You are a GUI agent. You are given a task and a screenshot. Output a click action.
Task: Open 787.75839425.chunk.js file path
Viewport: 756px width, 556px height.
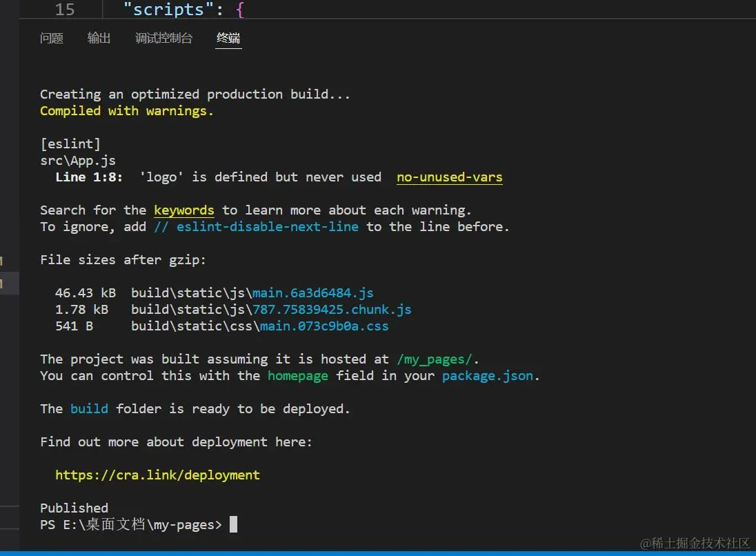tap(332, 309)
